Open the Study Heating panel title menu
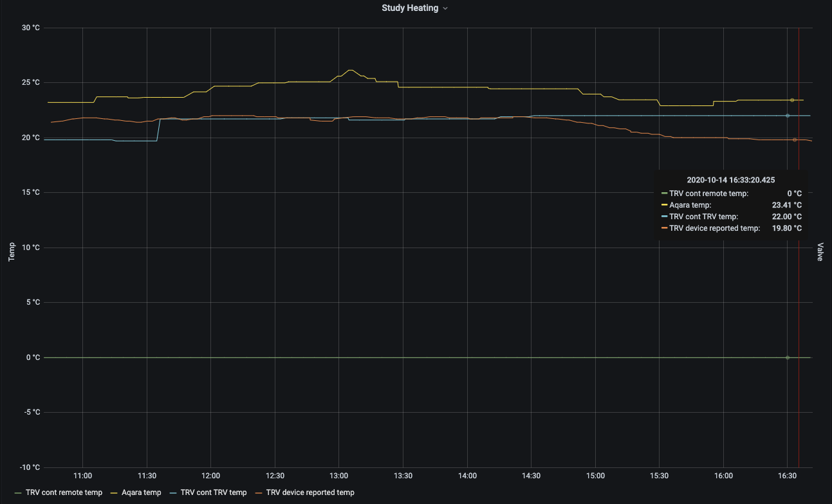The height and width of the screenshot is (504, 832). [414, 8]
